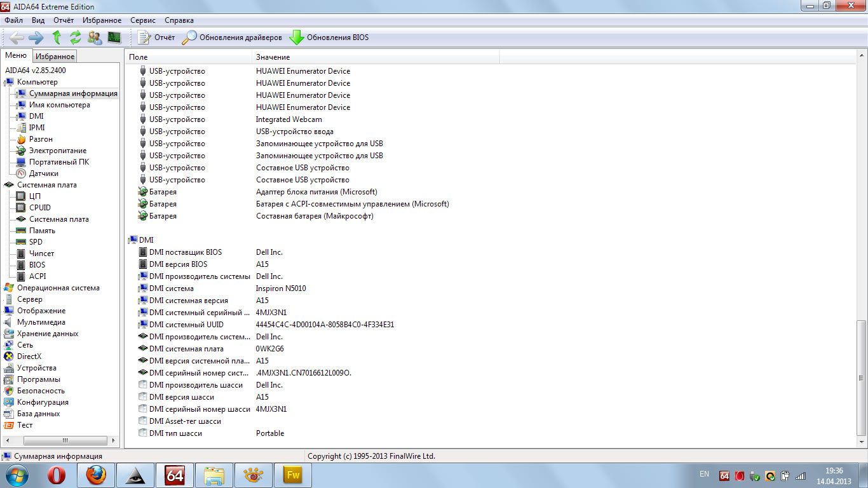The height and width of the screenshot is (488, 868).
Task: Open the Windows Start menu
Action: tap(17, 475)
